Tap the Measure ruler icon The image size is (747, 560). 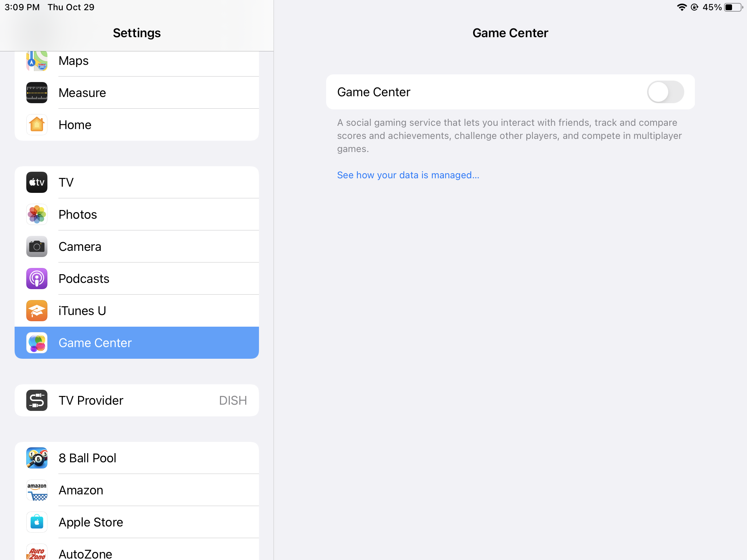click(x=37, y=93)
